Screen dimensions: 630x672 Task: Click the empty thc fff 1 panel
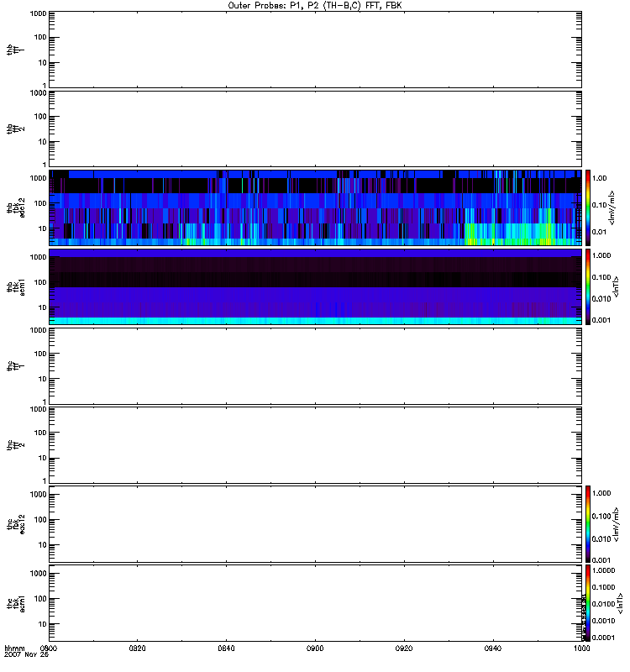click(314, 365)
